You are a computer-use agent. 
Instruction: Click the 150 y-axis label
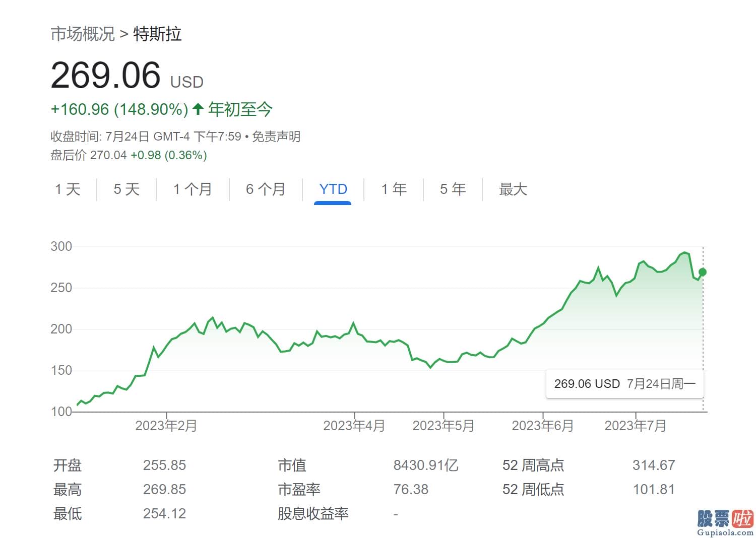[61, 370]
